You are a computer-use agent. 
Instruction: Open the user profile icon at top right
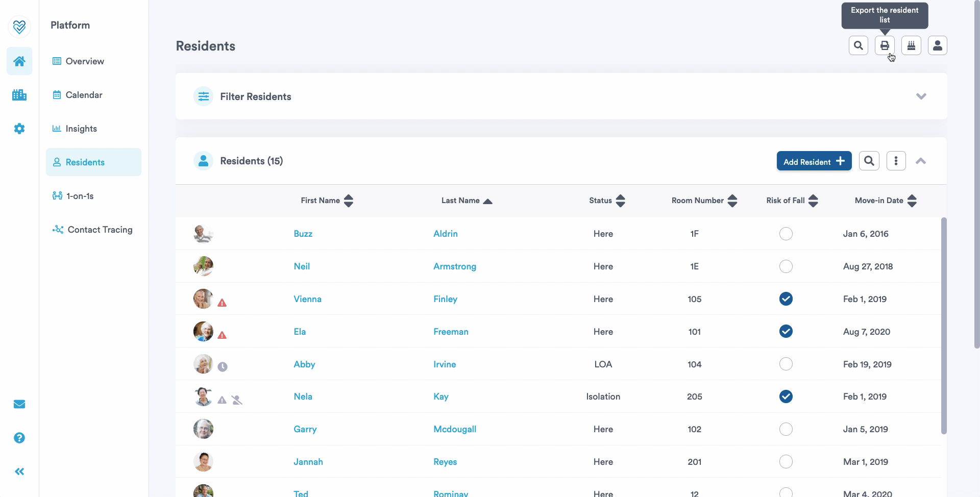click(937, 46)
